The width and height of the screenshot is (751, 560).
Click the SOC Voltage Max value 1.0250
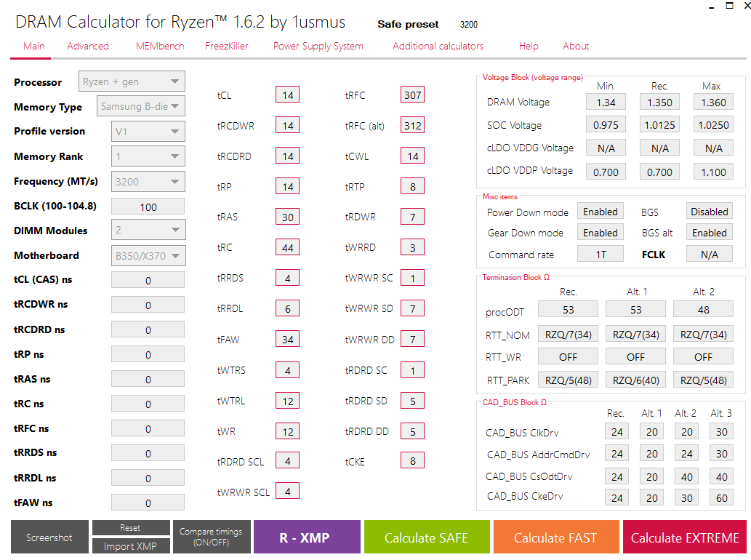coord(713,124)
